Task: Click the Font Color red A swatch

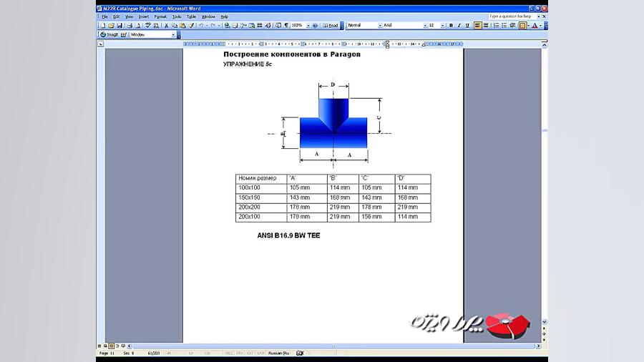Action: tap(534, 26)
